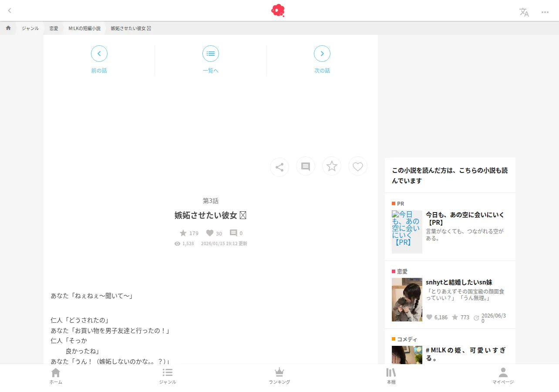Open 恋愛 breadcrumb link
Image resolution: width=559 pixels, height=392 pixels.
[54, 28]
